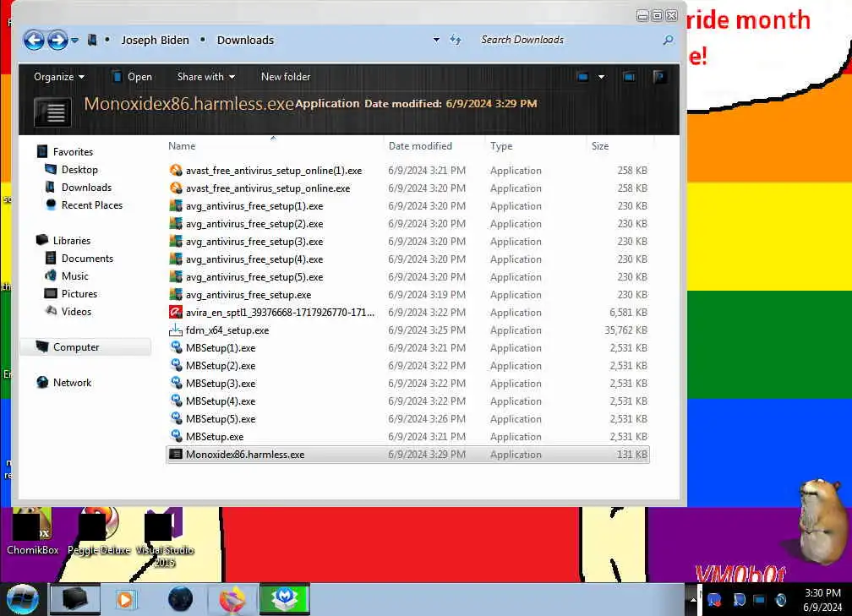Create a New folder

[286, 77]
